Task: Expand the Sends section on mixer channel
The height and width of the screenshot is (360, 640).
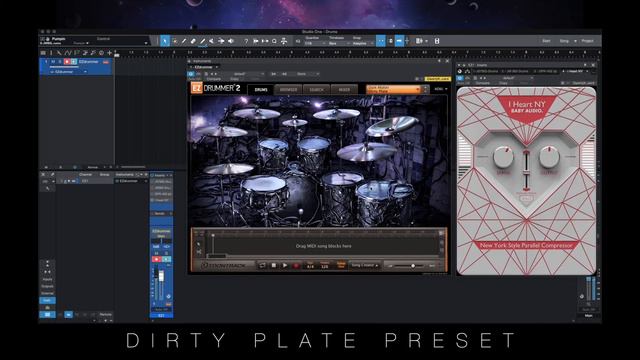Action: coord(162,213)
